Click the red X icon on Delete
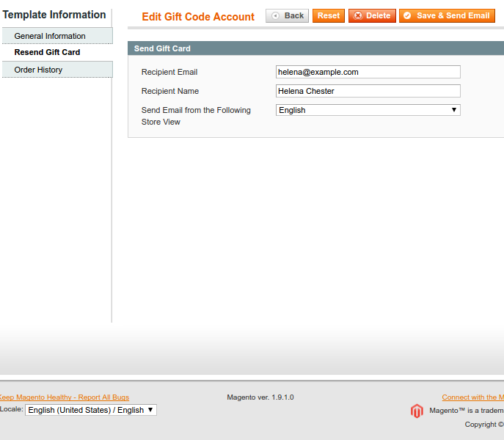Viewport: 504px width, 440px height. point(358,15)
